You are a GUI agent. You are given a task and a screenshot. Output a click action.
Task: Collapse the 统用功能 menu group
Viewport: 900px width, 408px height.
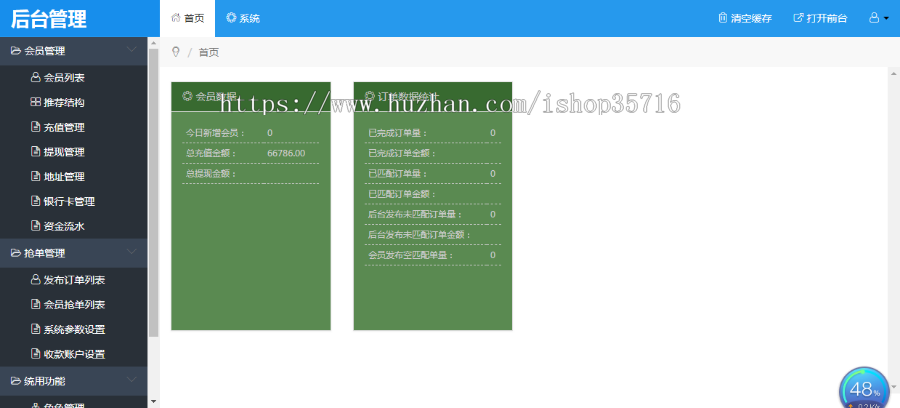pos(73,381)
